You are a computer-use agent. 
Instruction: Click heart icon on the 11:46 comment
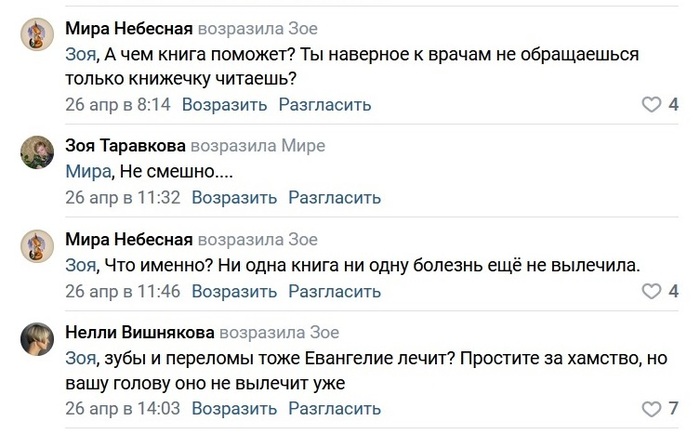point(650,291)
